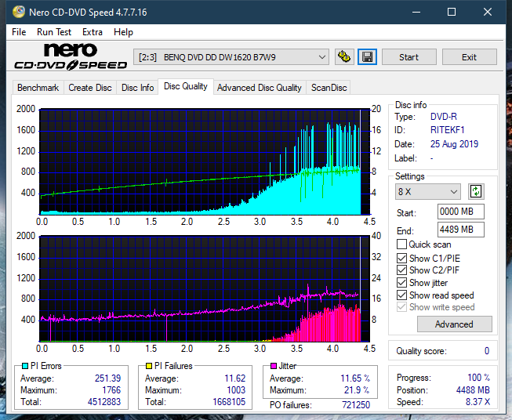Switch to the Benchmark tab
This screenshot has width=512, height=420.
[38, 88]
